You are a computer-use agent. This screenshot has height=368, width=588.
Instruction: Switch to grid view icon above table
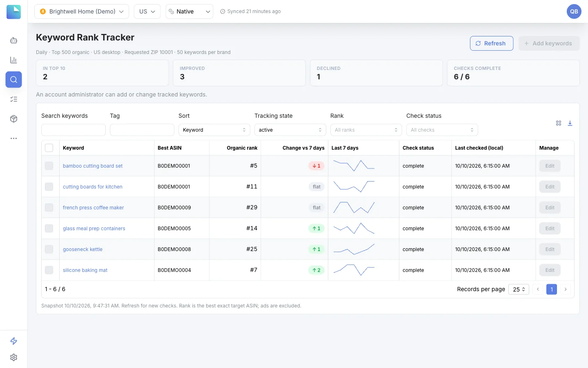[558, 123]
